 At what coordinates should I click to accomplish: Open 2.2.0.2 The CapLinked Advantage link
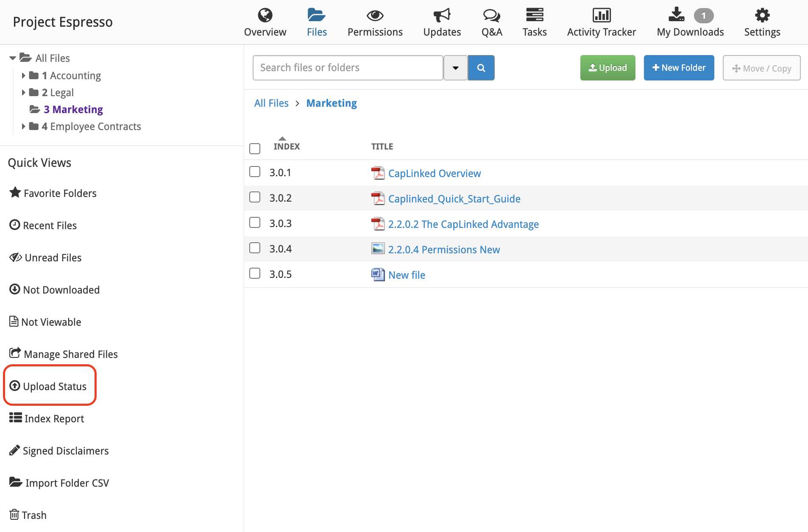click(x=463, y=224)
